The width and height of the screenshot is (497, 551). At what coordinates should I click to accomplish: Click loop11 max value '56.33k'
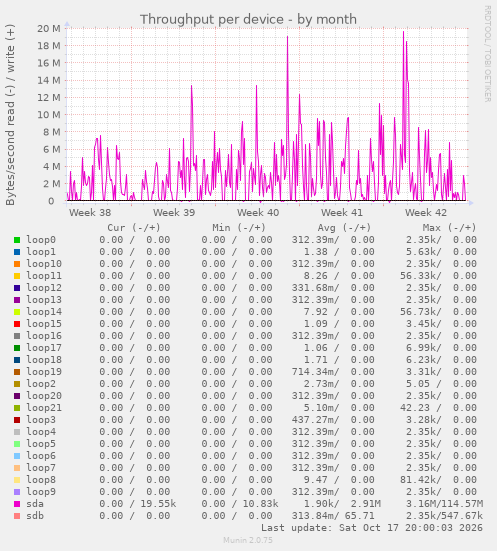click(x=420, y=276)
